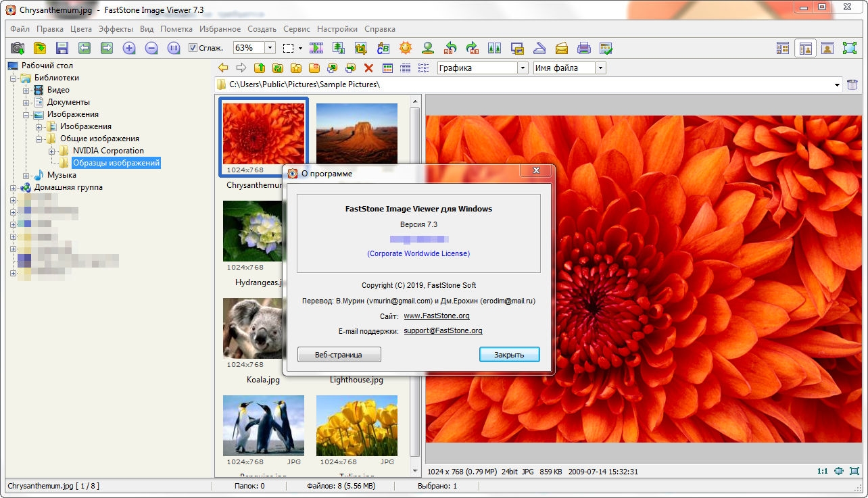This screenshot has width=868, height=498.
Task: Switch to list view style icon
Action: tap(424, 68)
